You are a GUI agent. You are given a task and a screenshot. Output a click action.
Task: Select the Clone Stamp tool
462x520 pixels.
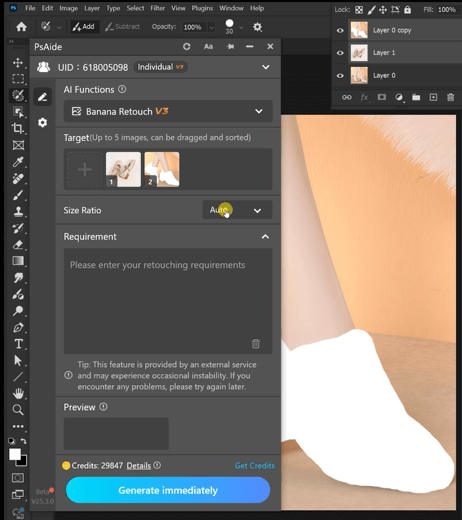pyautogui.click(x=18, y=211)
